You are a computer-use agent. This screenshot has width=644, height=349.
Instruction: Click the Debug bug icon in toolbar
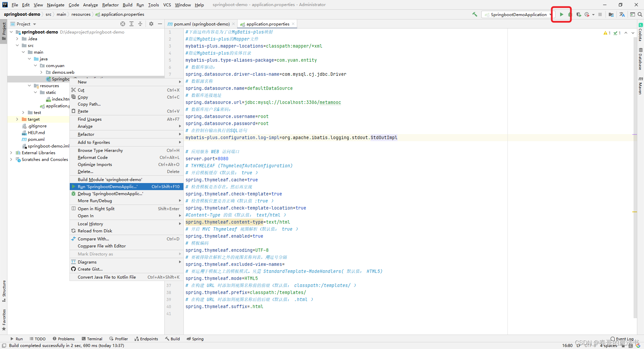[570, 14]
